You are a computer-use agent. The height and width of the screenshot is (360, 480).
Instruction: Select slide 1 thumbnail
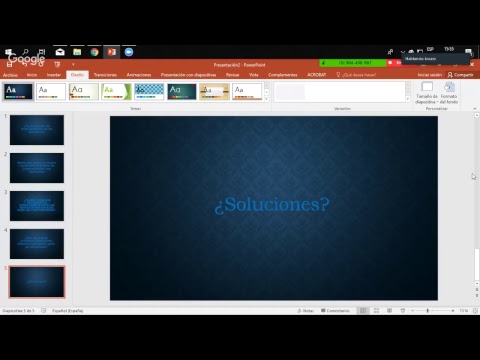[37, 130]
